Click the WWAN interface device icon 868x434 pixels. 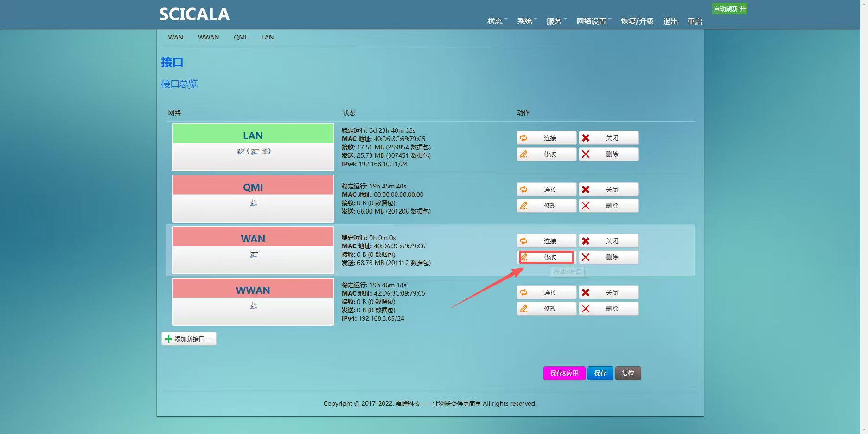(x=254, y=305)
